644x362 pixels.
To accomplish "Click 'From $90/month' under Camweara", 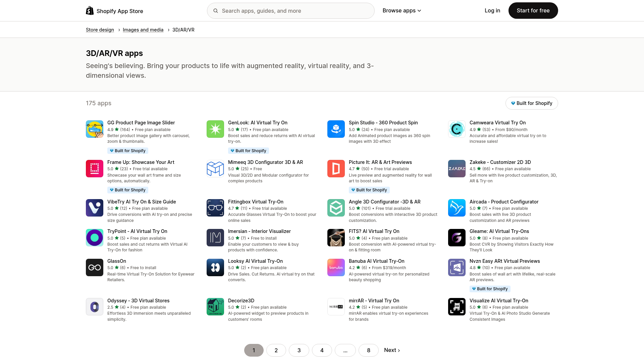I will (512, 130).
